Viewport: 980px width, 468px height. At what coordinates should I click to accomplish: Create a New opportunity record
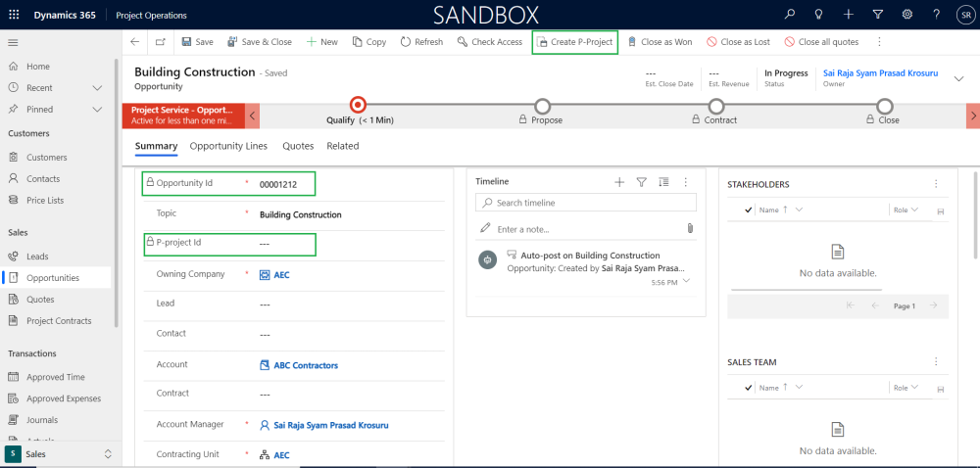[321, 42]
